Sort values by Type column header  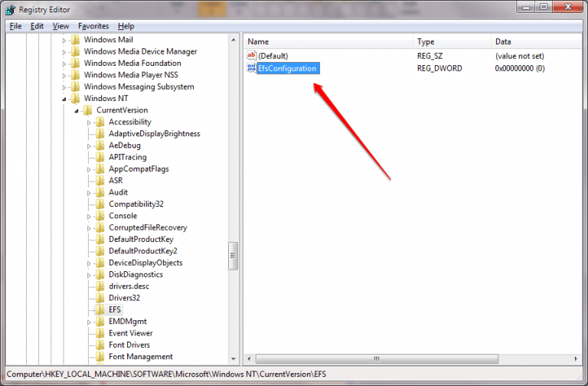[452, 41]
